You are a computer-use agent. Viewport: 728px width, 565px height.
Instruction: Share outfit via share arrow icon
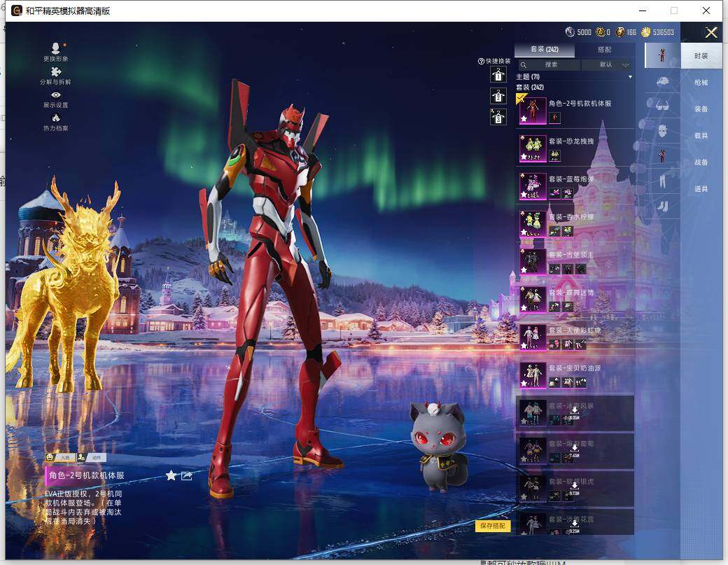pyautogui.click(x=187, y=476)
